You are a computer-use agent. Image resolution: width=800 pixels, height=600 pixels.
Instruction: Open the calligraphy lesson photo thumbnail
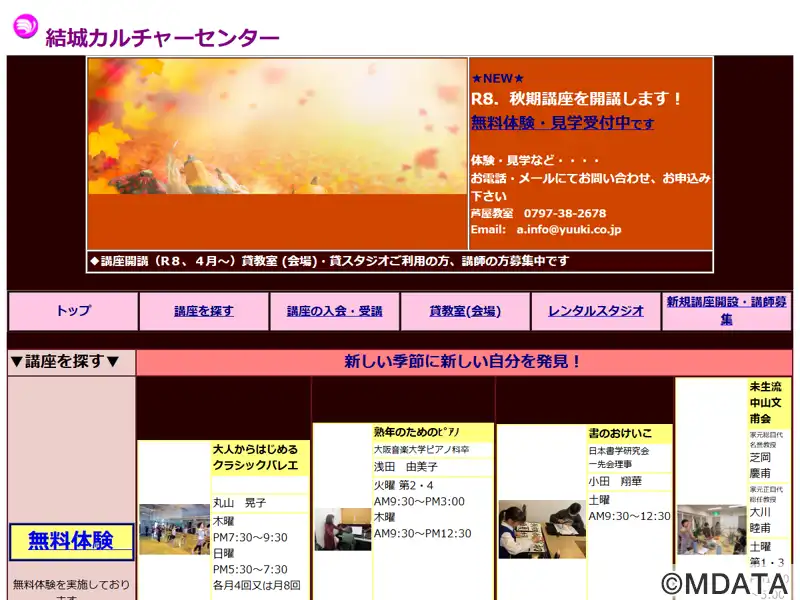(542, 529)
